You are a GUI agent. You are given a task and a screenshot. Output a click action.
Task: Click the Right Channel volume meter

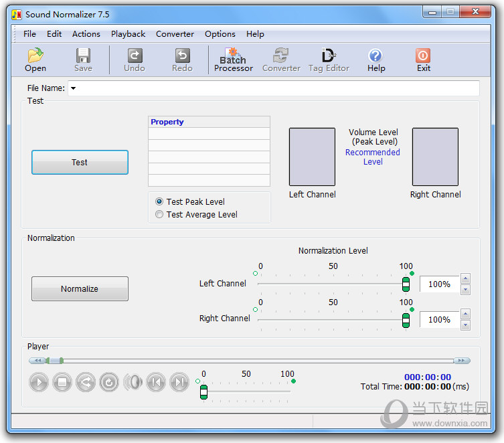point(435,157)
